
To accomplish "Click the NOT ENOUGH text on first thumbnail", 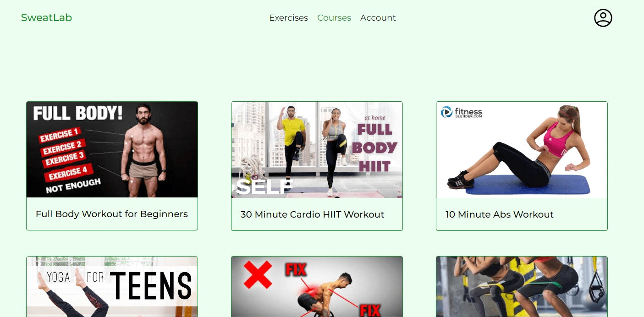I will point(73,186).
